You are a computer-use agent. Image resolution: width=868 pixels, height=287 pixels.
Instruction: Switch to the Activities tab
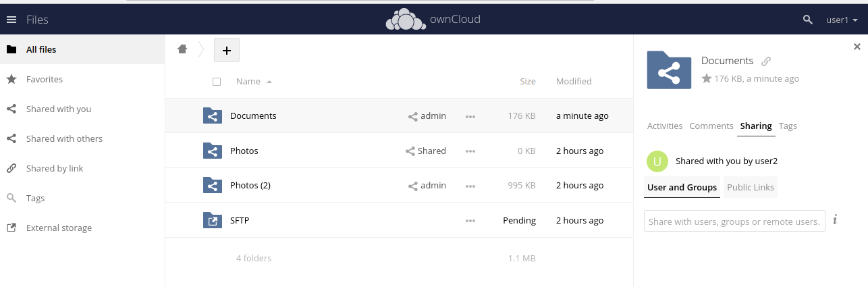[x=665, y=126]
